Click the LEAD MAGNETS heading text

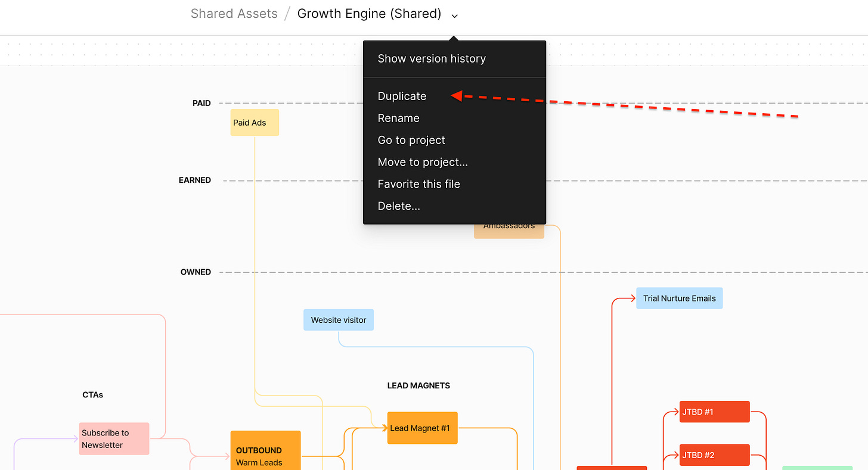click(x=418, y=385)
